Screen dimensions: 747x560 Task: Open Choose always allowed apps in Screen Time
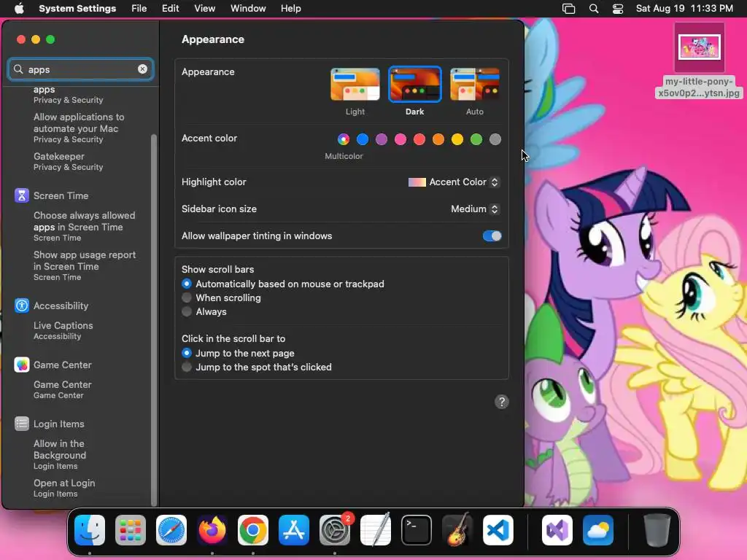[x=85, y=226]
